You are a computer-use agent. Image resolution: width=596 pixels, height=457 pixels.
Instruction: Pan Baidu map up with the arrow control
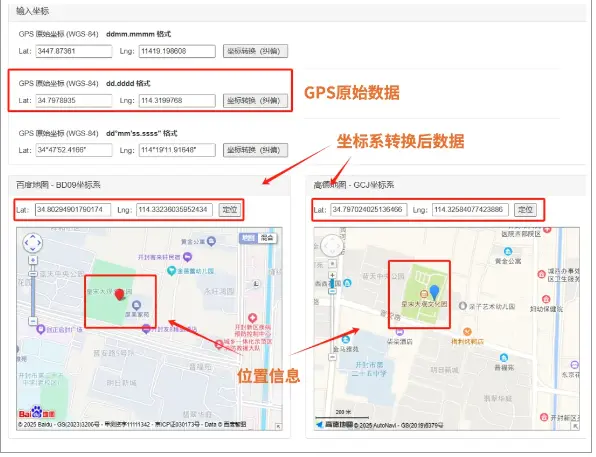coord(33,237)
